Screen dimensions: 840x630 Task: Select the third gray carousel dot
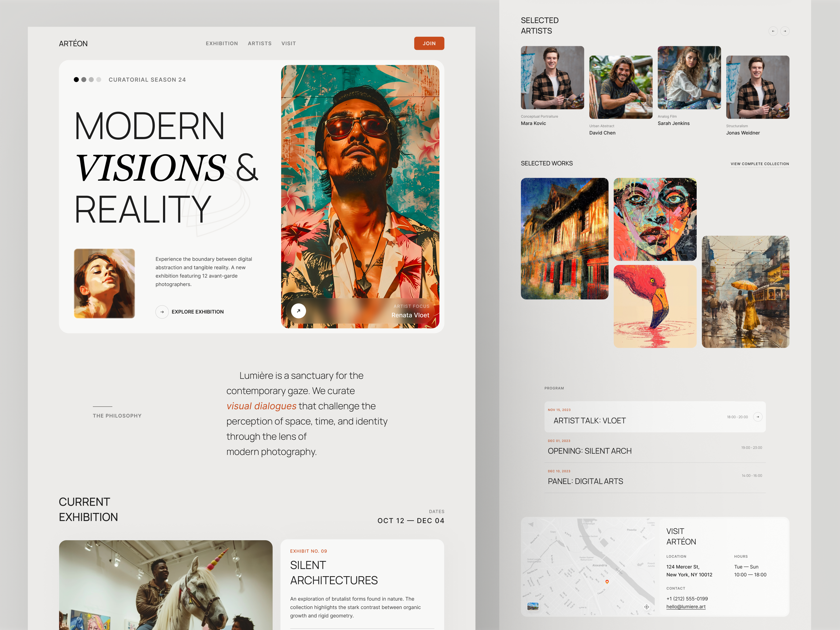point(91,80)
